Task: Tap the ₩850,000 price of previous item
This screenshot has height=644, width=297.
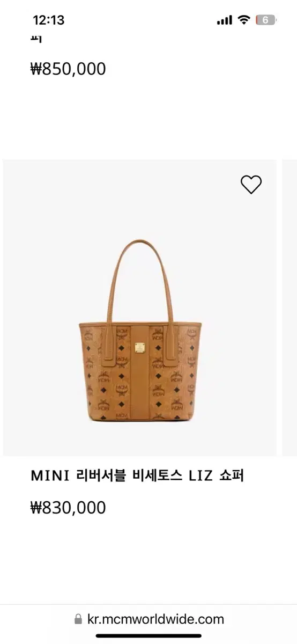Action: point(68,69)
